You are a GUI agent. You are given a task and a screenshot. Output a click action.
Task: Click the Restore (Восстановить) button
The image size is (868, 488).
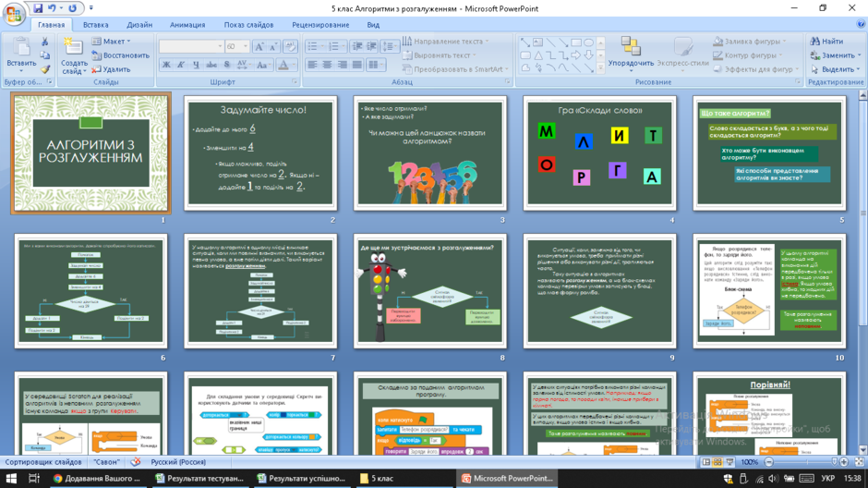121,55
